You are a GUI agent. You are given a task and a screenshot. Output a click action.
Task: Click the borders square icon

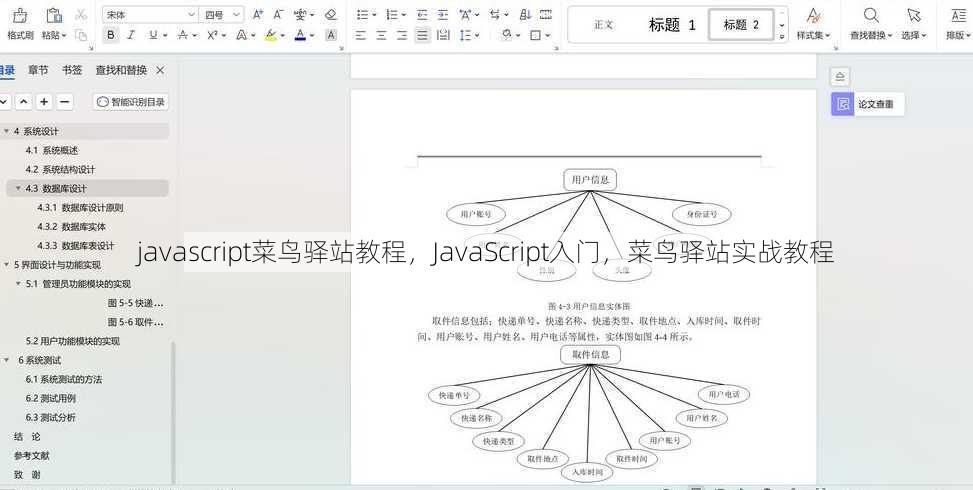tap(536, 35)
